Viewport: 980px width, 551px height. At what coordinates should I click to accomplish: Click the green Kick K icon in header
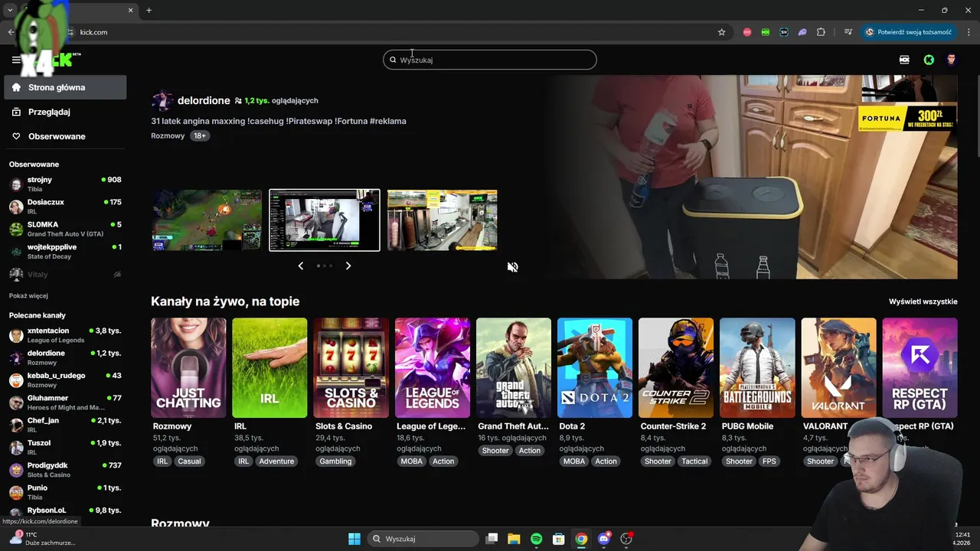[x=929, y=60]
